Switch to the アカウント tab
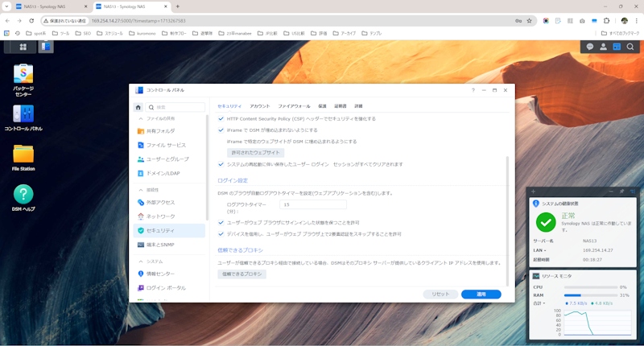Screen dimensions: 644x346 (260, 106)
